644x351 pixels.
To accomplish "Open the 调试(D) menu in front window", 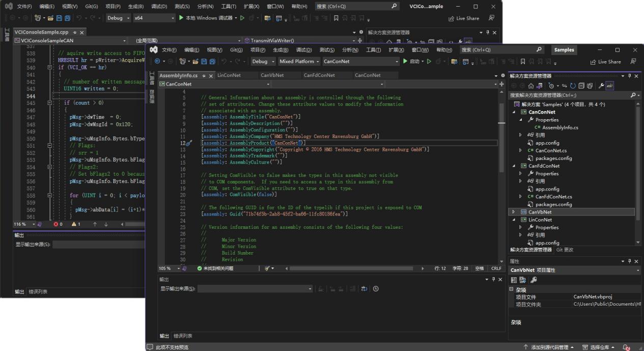I will point(304,50).
